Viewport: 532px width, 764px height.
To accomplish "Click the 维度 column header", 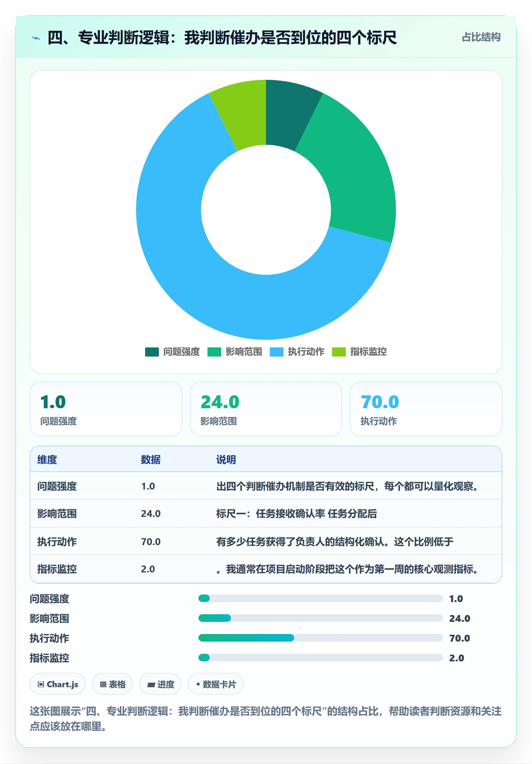I will point(47,460).
